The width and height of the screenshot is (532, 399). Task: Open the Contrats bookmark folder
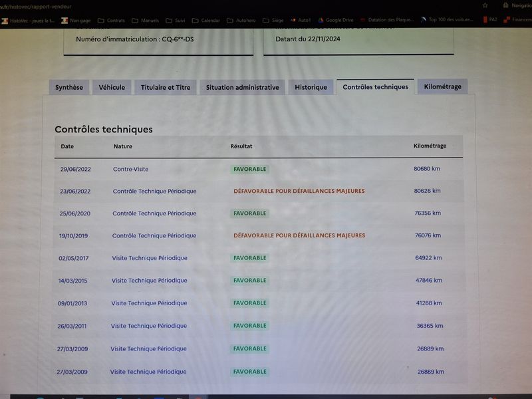point(111,21)
